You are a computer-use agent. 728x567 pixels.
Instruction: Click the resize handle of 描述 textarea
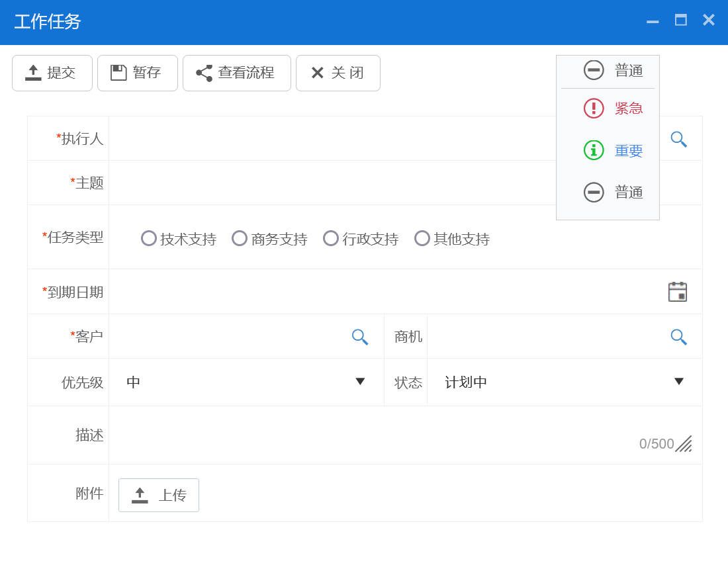coord(684,444)
